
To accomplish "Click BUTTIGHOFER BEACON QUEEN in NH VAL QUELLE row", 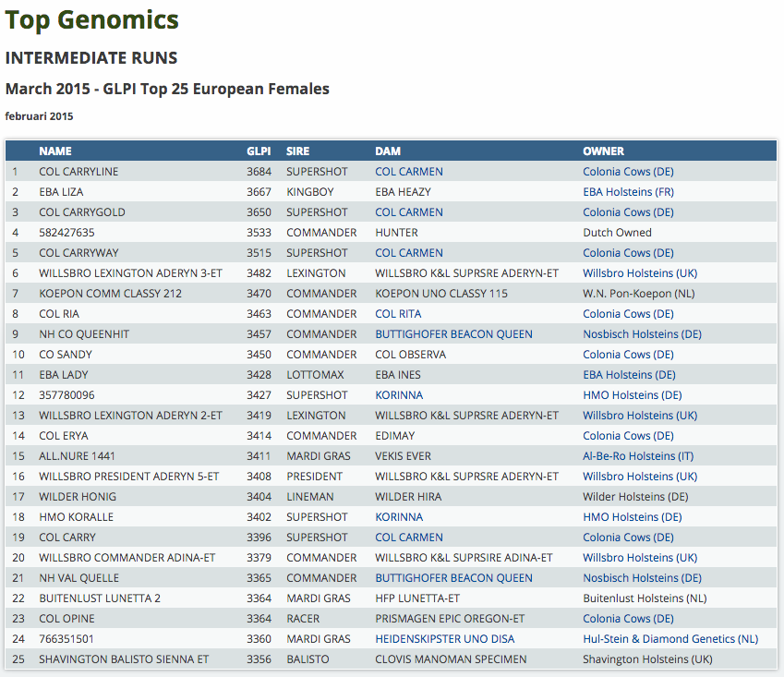I will click(453, 578).
